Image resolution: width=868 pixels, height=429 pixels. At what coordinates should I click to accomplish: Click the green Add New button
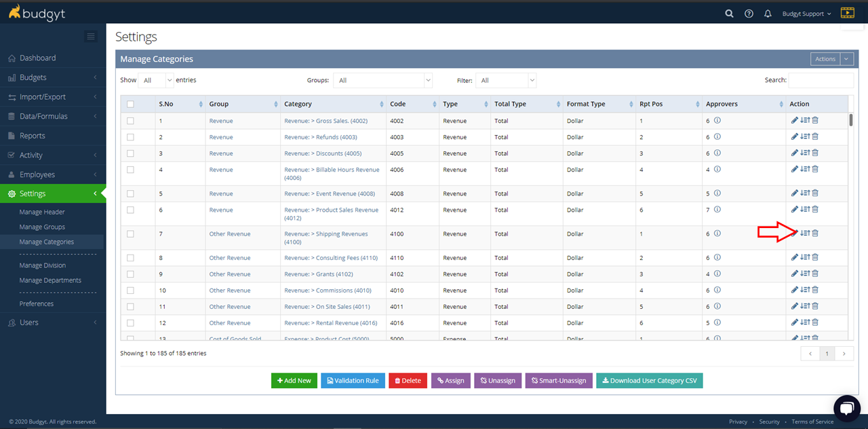pyautogui.click(x=294, y=381)
